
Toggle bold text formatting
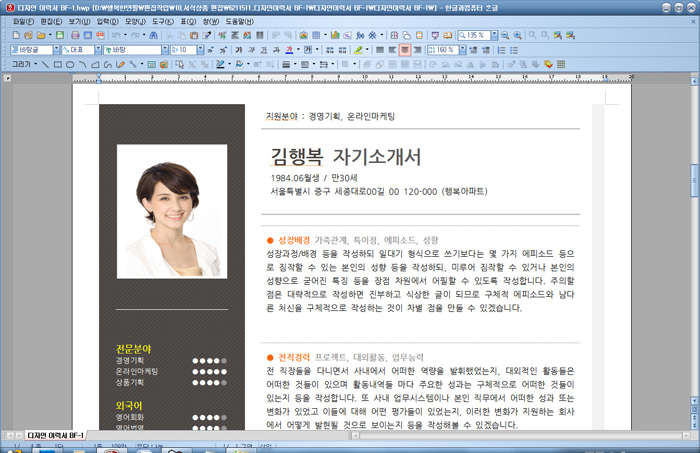click(239, 50)
